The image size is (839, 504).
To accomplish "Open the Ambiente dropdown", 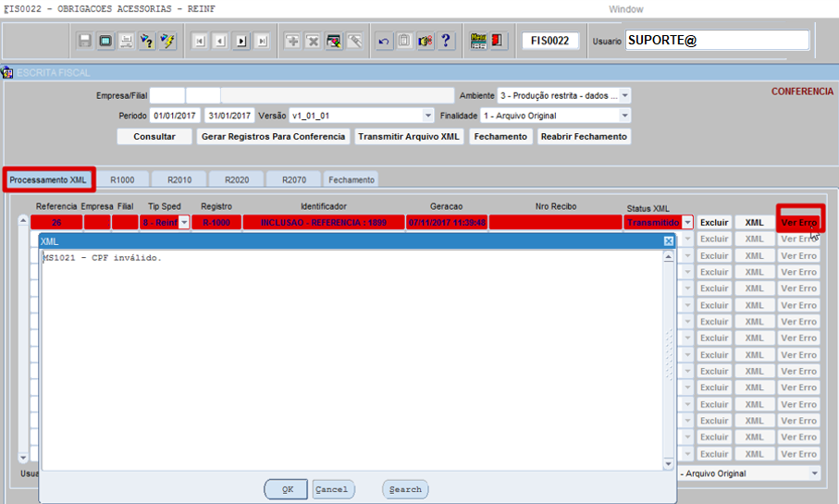I will coord(624,96).
